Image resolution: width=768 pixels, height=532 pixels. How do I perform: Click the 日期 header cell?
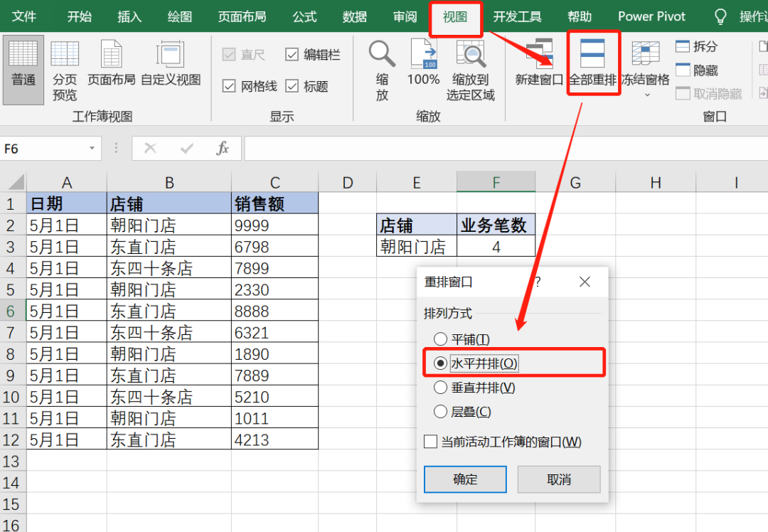click(67, 203)
